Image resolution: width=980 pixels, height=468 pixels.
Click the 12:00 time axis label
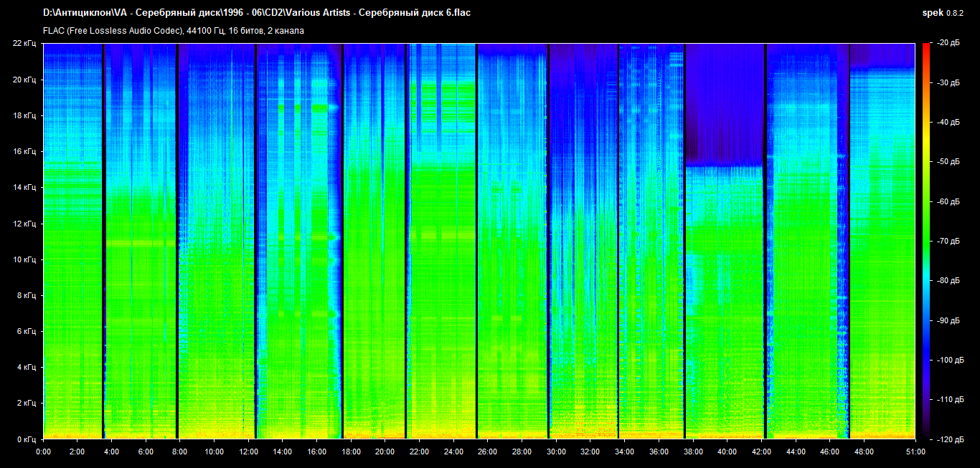coord(248,452)
